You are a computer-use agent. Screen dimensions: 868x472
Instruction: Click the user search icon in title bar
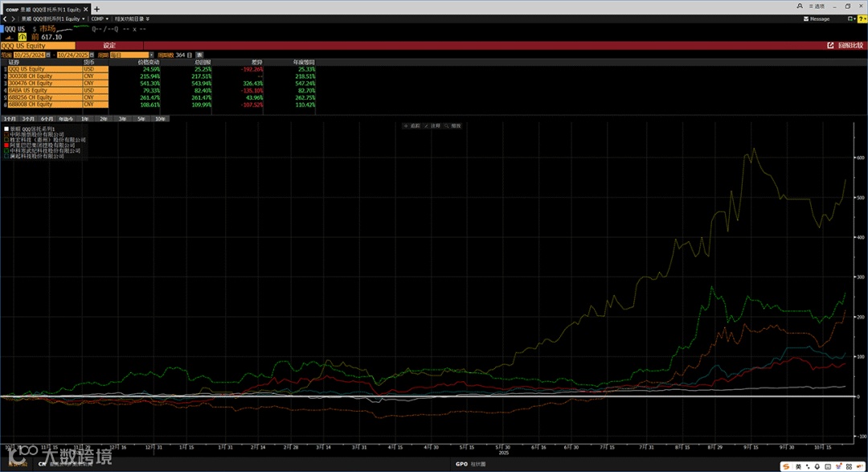coord(800,6)
